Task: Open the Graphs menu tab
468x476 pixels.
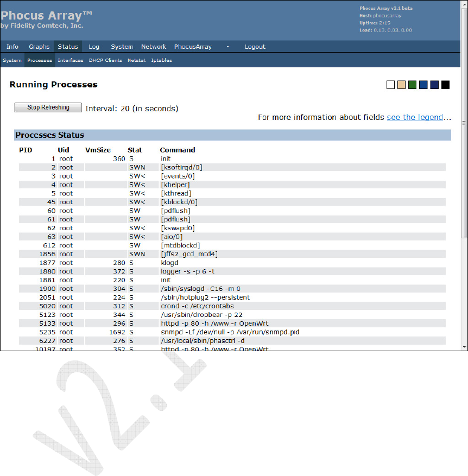Action: pyautogui.click(x=39, y=47)
